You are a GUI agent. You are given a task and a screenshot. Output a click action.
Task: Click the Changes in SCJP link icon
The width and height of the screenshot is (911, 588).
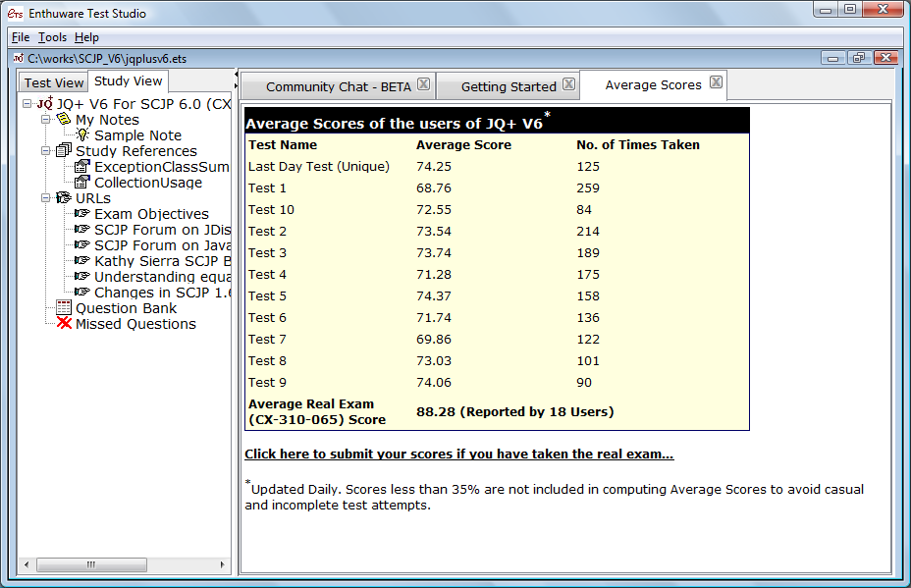point(82,292)
